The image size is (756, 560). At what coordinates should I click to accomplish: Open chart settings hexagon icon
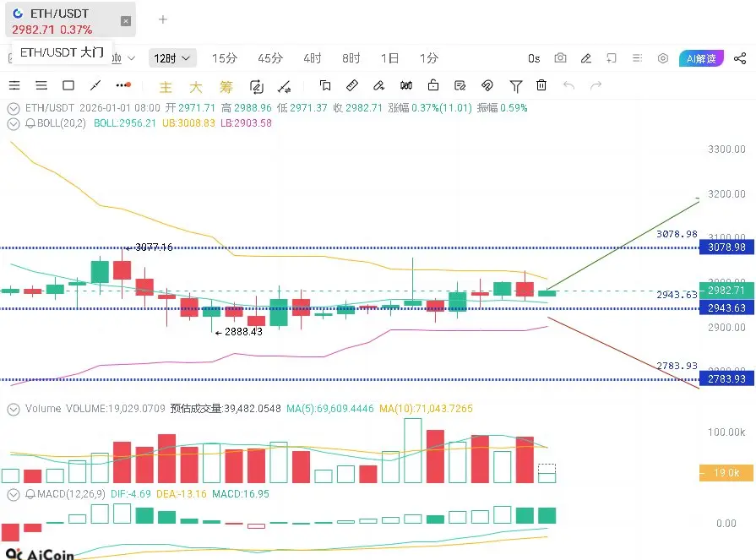point(663,58)
